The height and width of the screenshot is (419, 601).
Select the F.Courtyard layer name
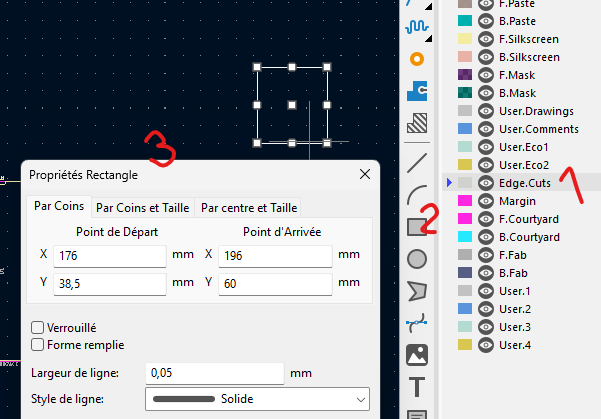pos(529,219)
